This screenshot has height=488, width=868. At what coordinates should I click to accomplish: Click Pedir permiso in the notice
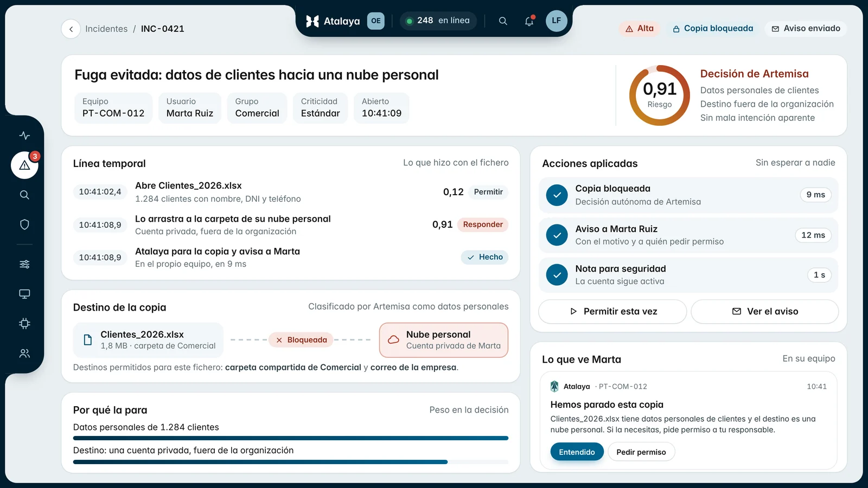[x=641, y=452]
